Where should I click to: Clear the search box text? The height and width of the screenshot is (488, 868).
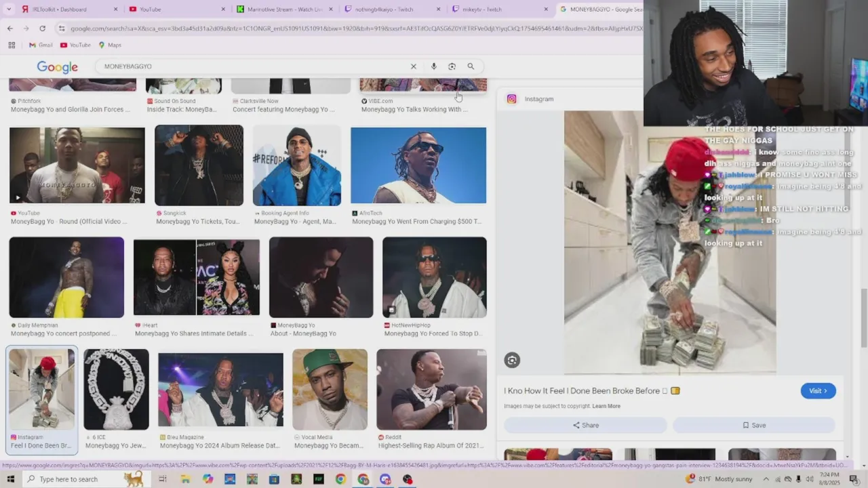click(413, 66)
